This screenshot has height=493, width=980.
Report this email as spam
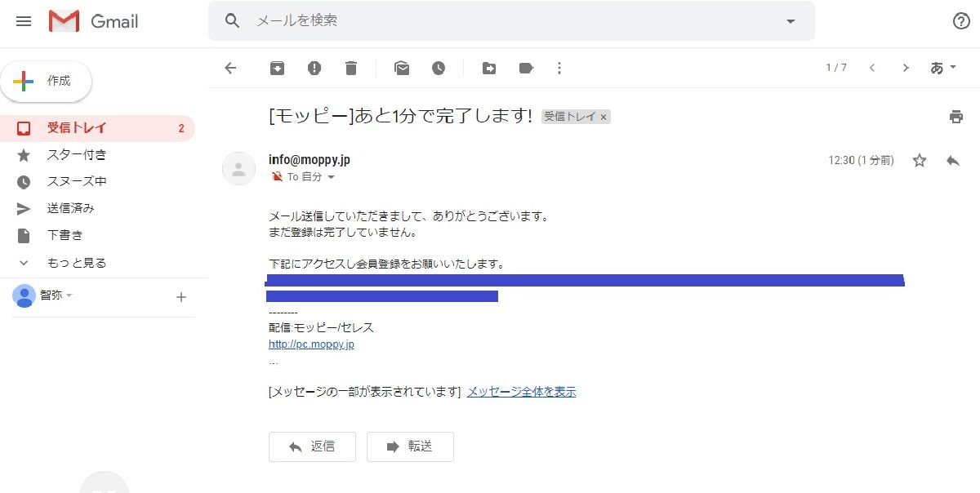point(314,68)
